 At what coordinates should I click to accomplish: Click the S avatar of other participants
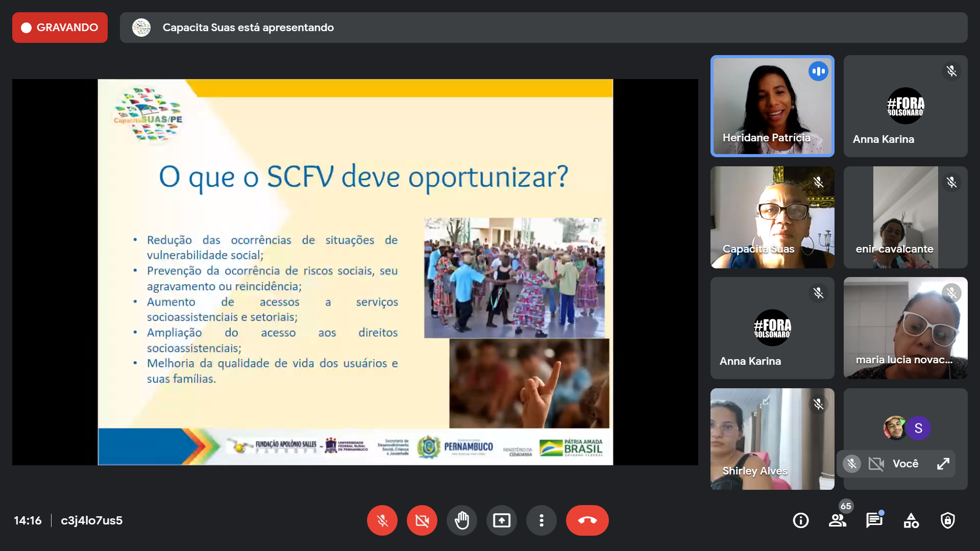click(918, 429)
